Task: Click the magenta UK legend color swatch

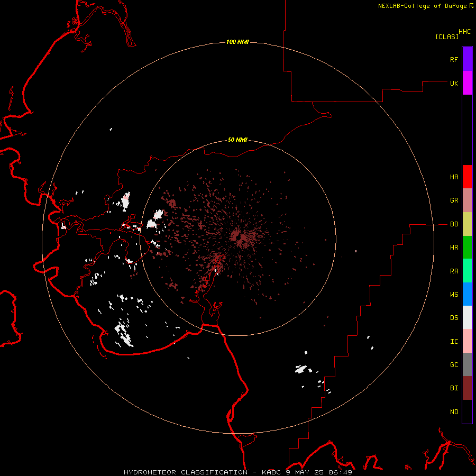Action: [x=467, y=83]
